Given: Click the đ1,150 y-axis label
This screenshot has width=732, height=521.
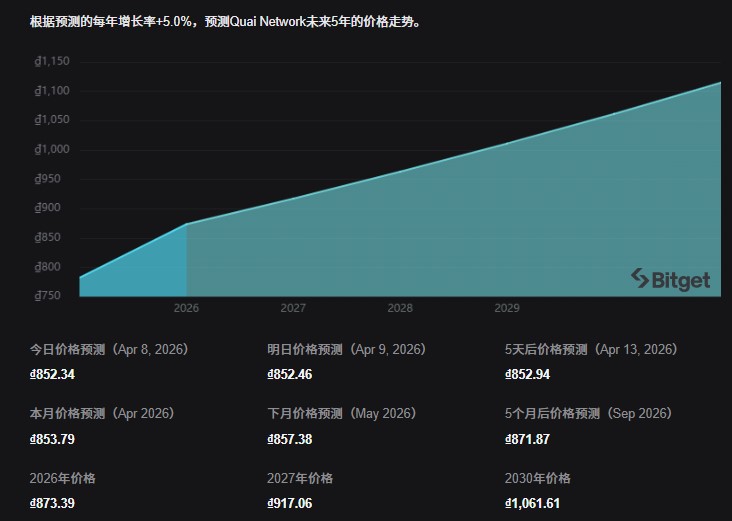Looking at the screenshot, I should (x=52, y=61).
